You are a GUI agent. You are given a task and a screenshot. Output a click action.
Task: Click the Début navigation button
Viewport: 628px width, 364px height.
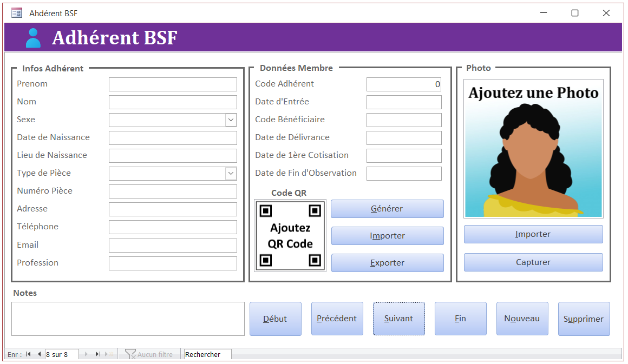coord(276,319)
